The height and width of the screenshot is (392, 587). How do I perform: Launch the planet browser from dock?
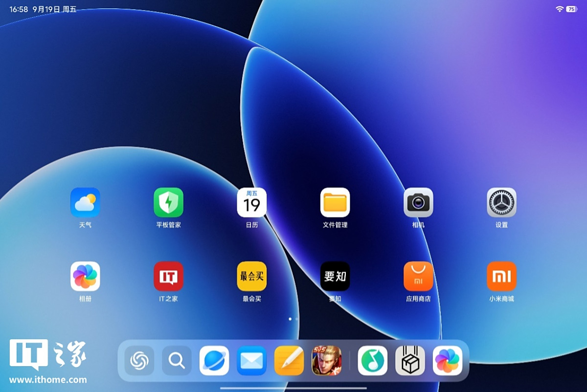[214, 361]
